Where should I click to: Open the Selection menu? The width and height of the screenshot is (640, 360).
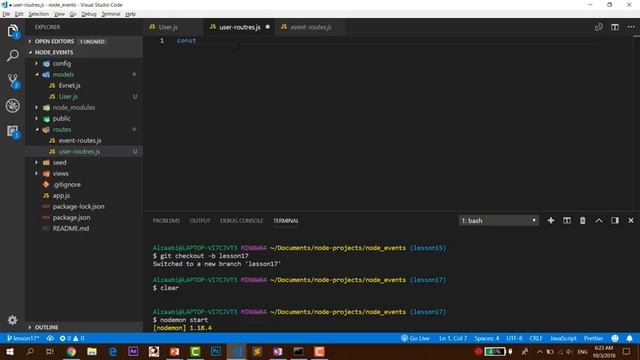click(38, 14)
